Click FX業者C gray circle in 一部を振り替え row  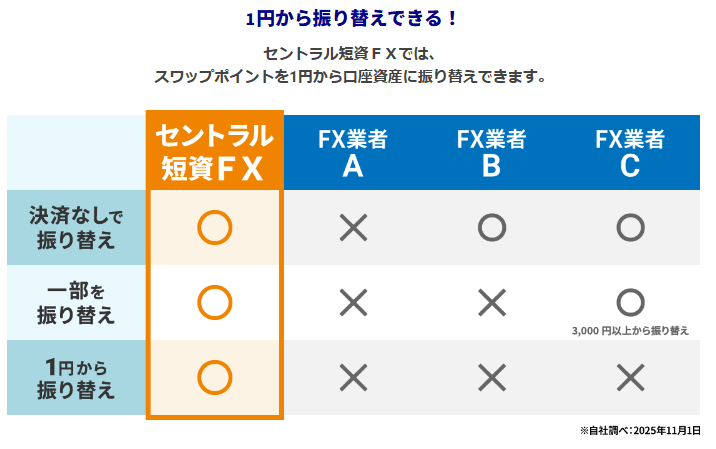pos(630,301)
